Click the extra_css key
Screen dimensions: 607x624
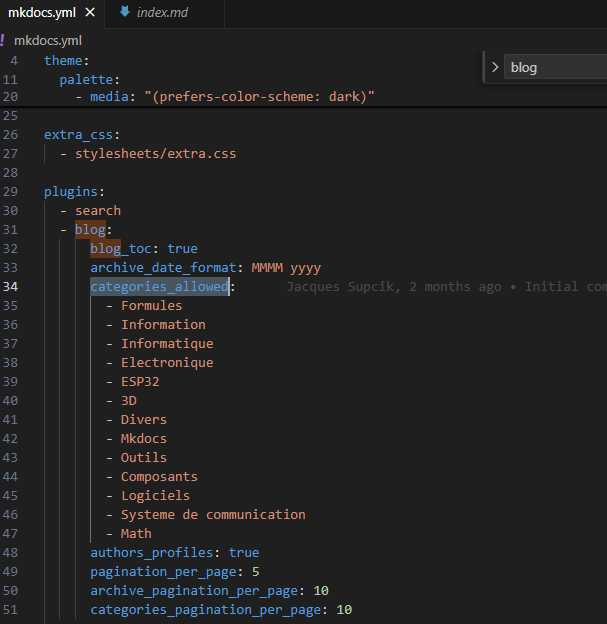pos(78,135)
